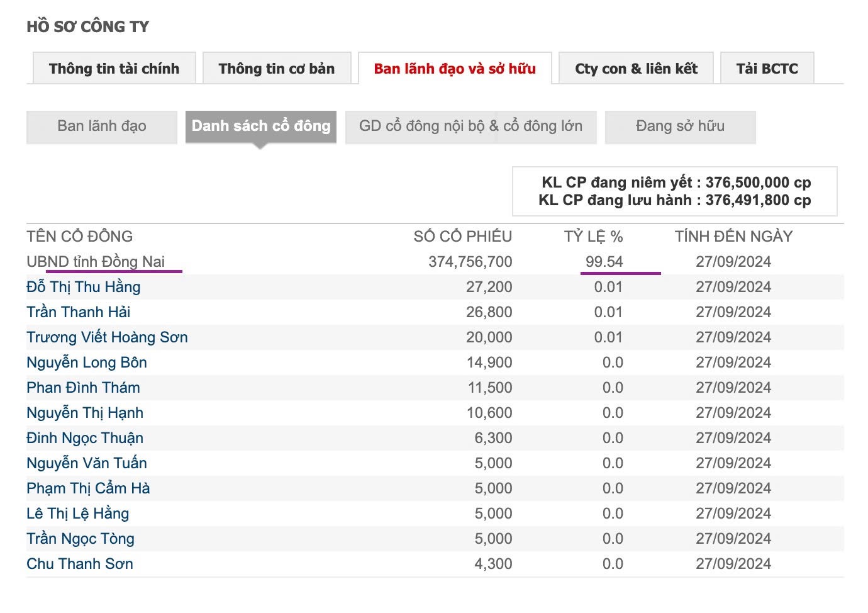The image size is (868, 613).
Task: Click the Trần Thanh Hải link
Action: point(79,312)
